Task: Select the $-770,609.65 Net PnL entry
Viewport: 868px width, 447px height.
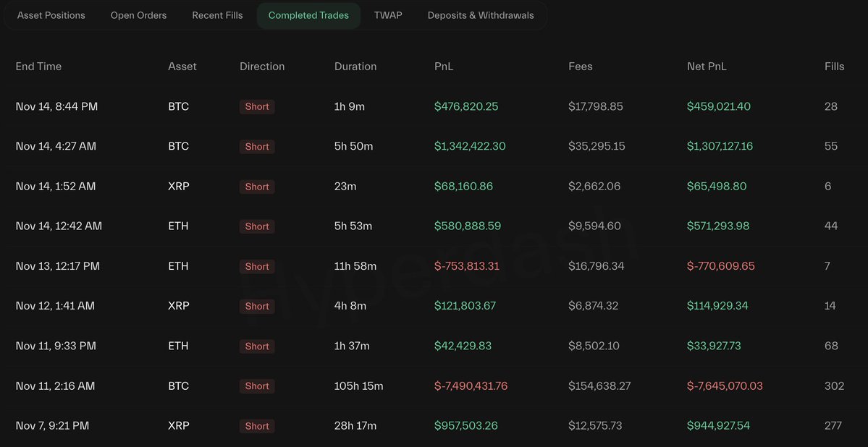Action: tap(721, 266)
